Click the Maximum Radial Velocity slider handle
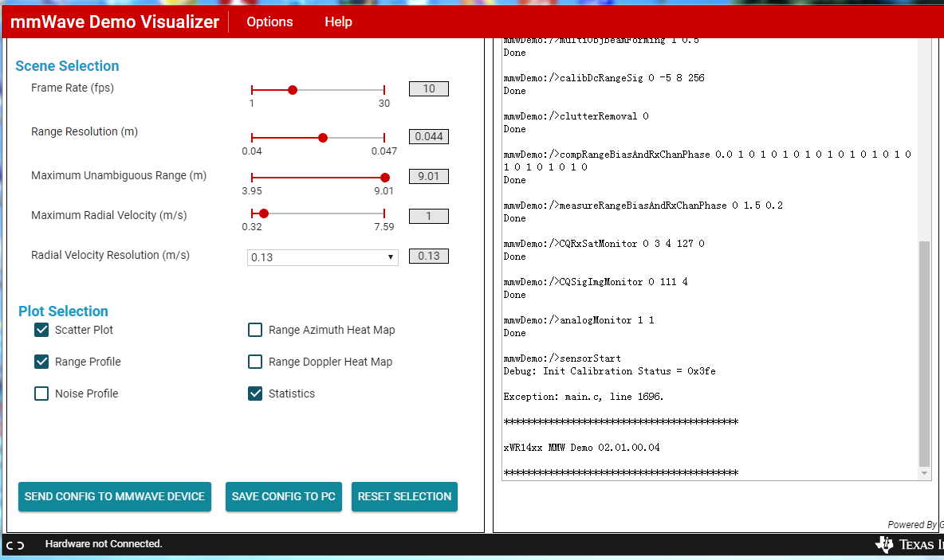The image size is (944, 560). point(264,213)
